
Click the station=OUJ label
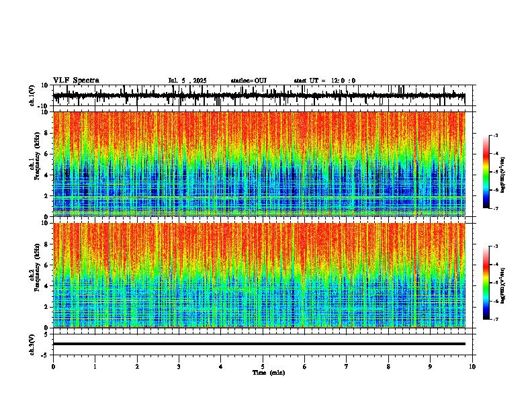249,81
